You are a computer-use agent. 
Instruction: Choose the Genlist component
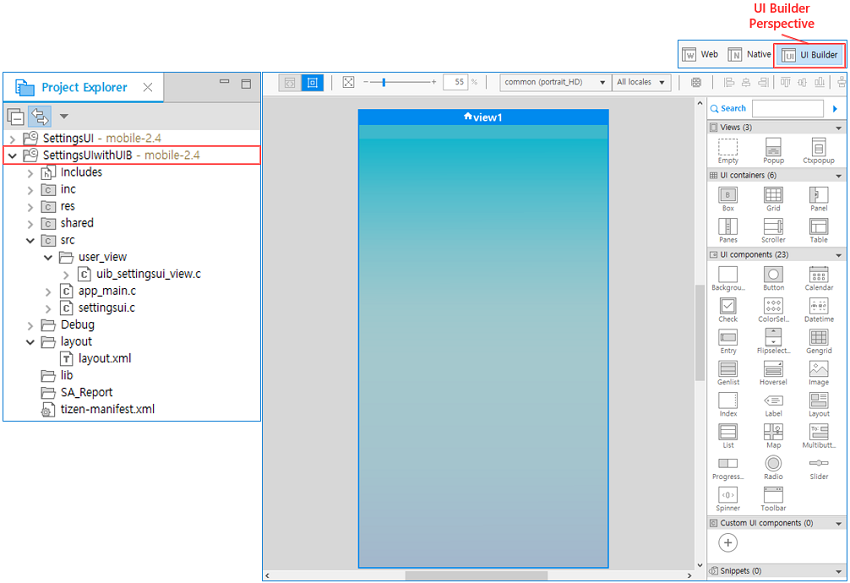[728, 370]
